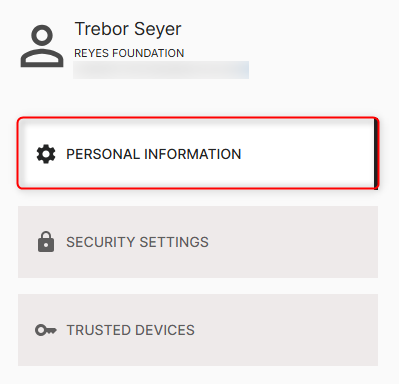Open device management via the key symbol
This screenshot has width=399, height=384.
pyautogui.click(x=46, y=330)
